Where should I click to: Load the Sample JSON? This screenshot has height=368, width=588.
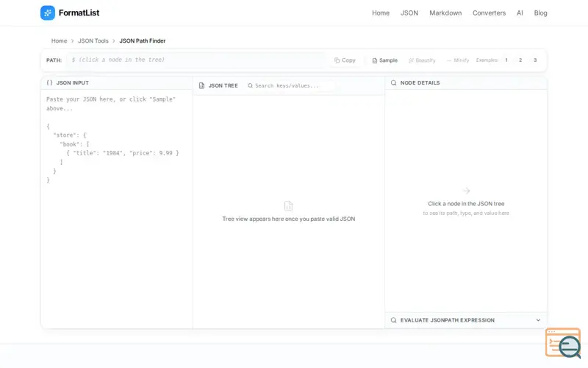pos(384,60)
